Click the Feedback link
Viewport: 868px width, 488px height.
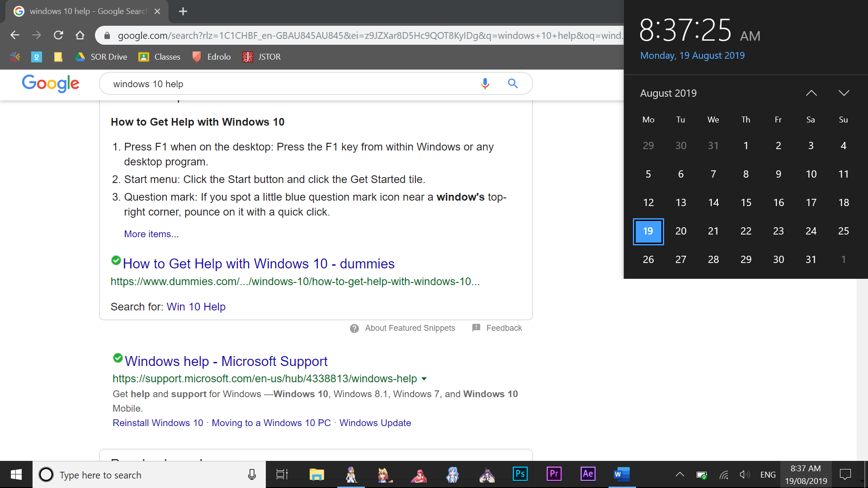tap(504, 328)
